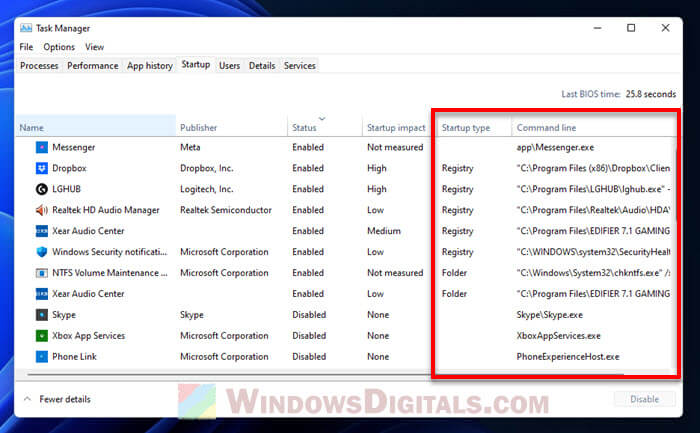Viewport: 700px width, 433px height.
Task: Switch to the Performance tab
Action: (93, 66)
